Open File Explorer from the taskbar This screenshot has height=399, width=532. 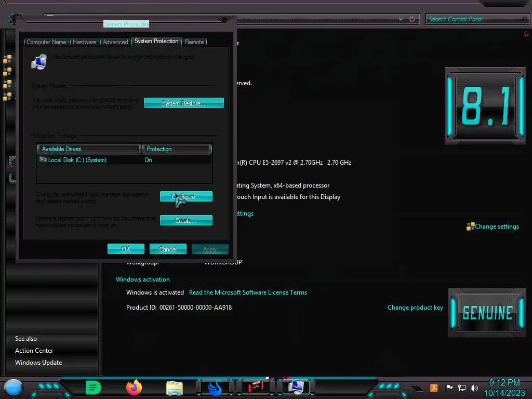click(175, 388)
